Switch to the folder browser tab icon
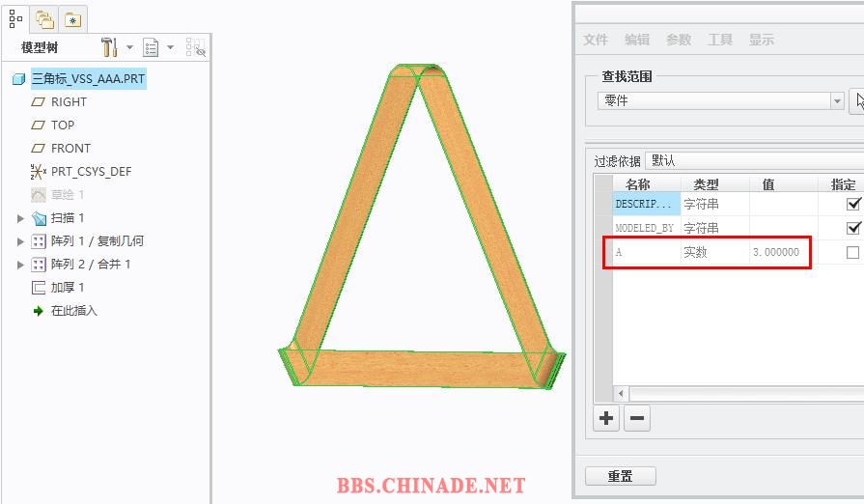The height and width of the screenshot is (504, 864). 44,20
